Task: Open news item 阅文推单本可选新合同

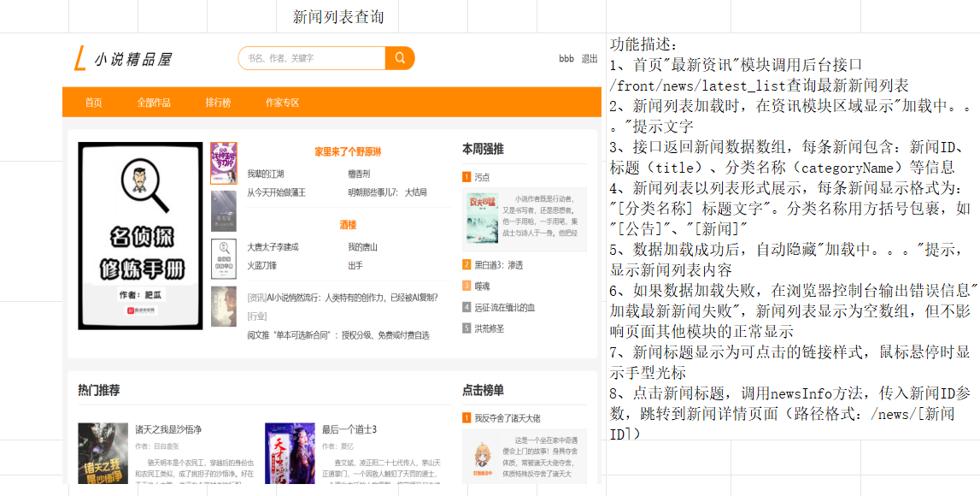Action: pos(338,335)
